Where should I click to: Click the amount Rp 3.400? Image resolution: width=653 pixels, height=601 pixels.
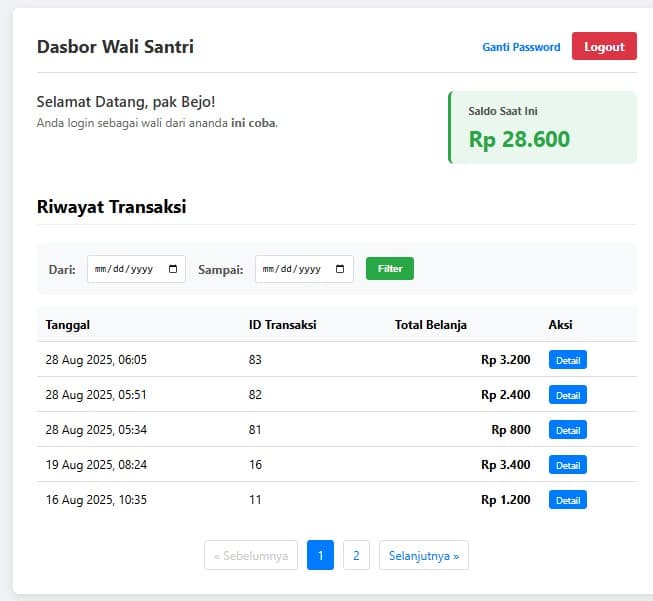point(506,465)
